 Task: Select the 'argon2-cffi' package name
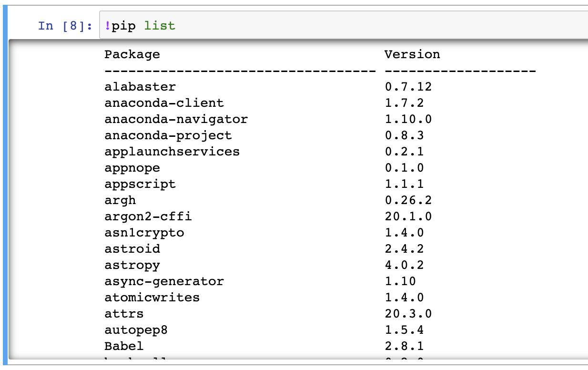(x=148, y=216)
